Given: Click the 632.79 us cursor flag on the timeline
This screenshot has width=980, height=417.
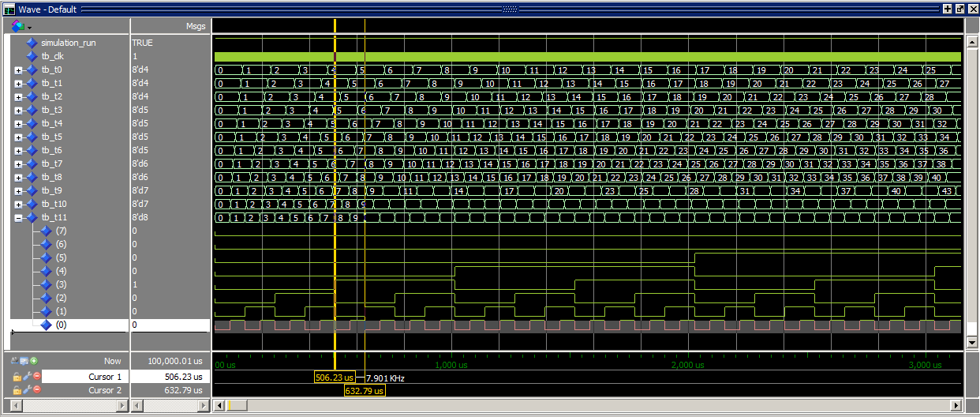Looking at the screenshot, I should click(x=365, y=390).
